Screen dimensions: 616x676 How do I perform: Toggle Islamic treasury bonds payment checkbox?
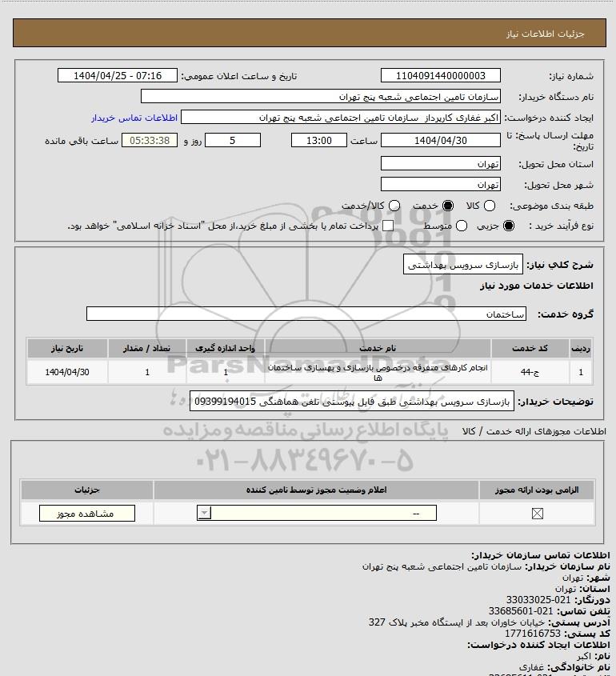388,226
